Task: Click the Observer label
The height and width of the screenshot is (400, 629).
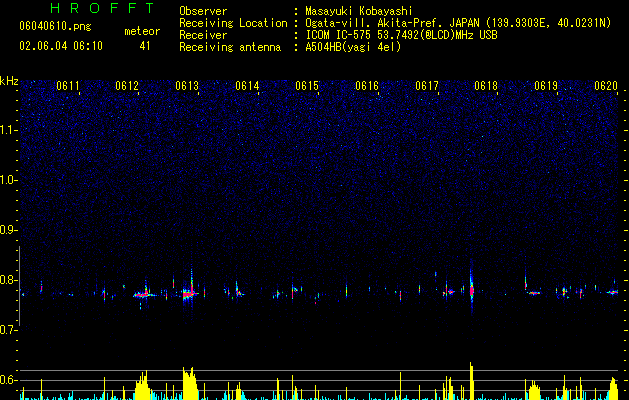Action: pyautogui.click(x=203, y=11)
